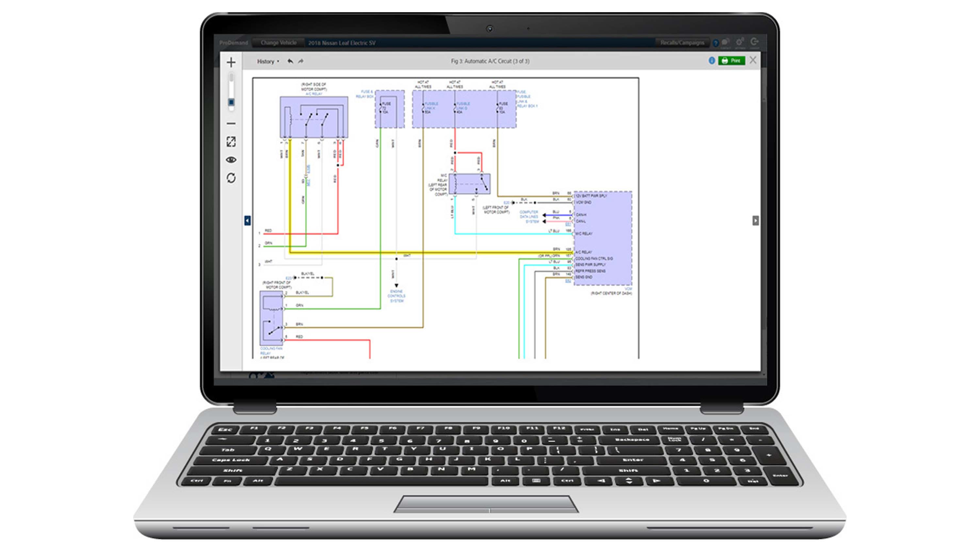This screenshot has height=551, width=980.
Task: Select the fullscreen expand icon
Action: [232, 142]
